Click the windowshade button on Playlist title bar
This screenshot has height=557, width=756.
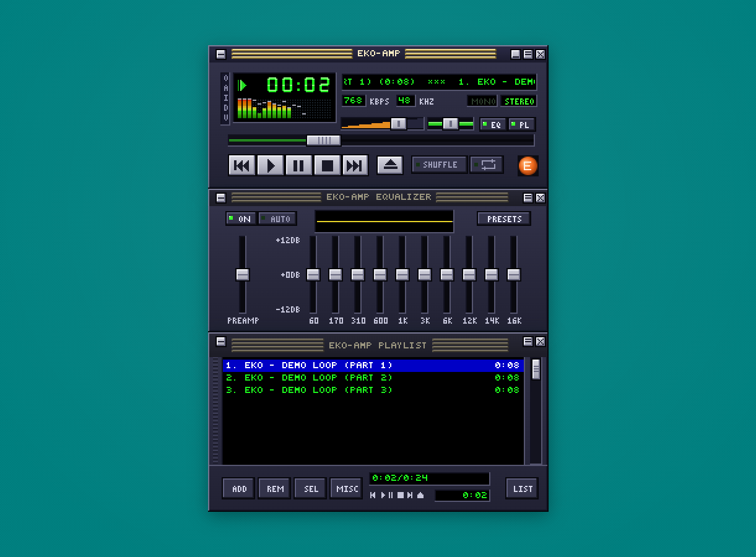pyautogui.click(x=528, y=341)
